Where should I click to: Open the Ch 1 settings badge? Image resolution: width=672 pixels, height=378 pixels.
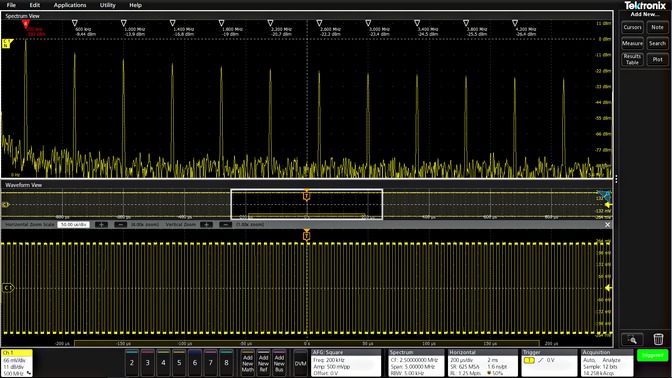click(x=17, y=363)
